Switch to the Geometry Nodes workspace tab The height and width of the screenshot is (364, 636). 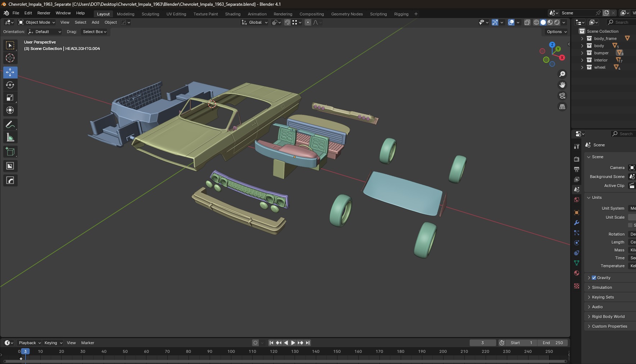point(347,14)
